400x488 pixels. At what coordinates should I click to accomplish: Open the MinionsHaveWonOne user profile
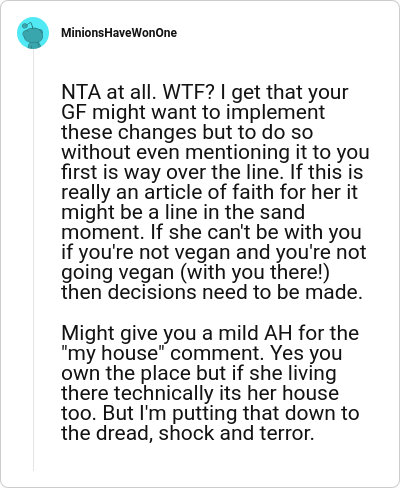click(x=119, y=33)
